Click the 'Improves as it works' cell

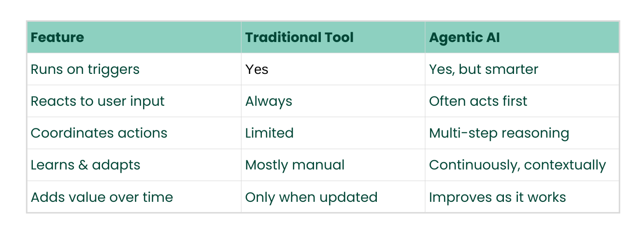(522, 197)
